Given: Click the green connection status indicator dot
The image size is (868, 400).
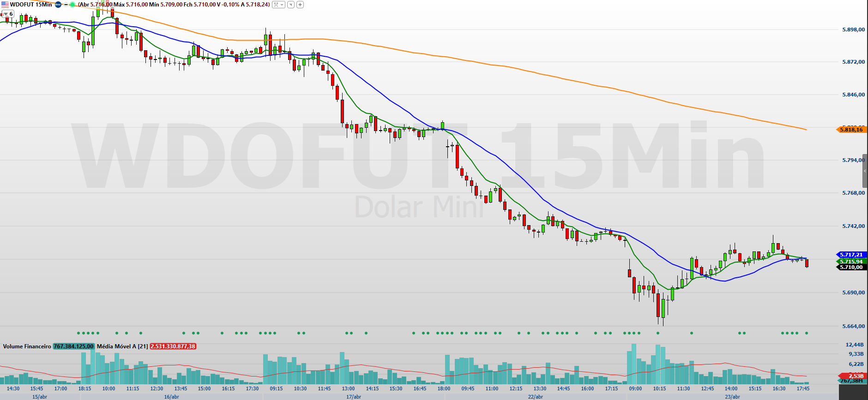Looking at the screenshot, I should click(72, 5).
